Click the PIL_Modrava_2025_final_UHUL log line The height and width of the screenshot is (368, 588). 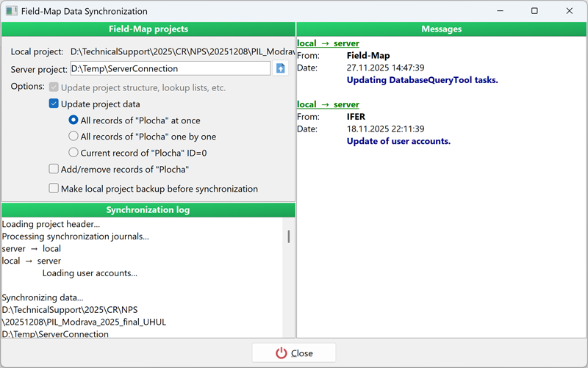click(84, 322)
